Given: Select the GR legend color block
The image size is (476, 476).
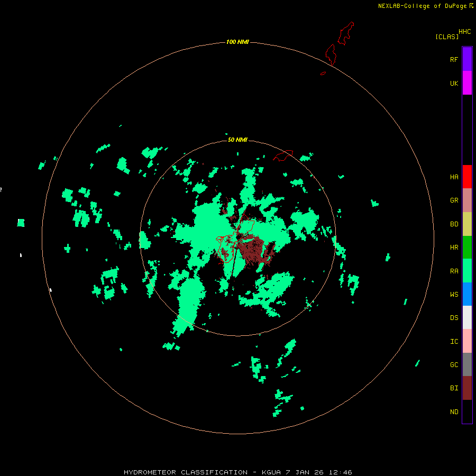Looking at the screenshot, I should (467, 200).
